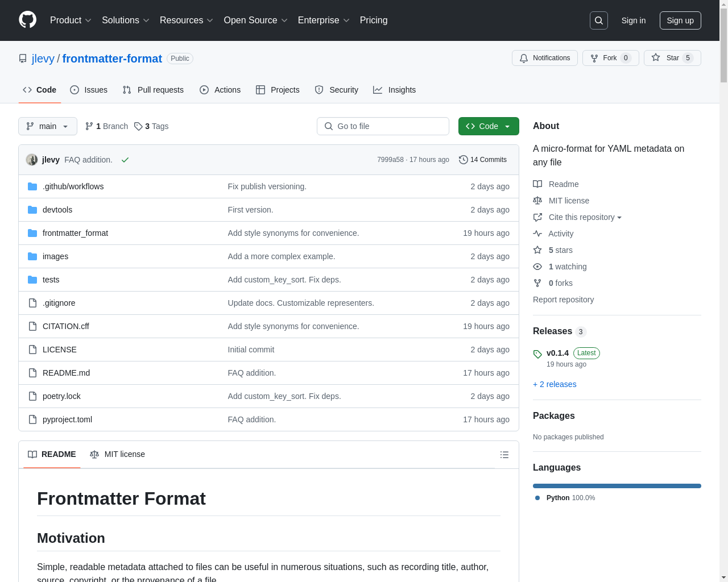
Task: Open the main branch selector dropdown
Action: pos(48,126)
